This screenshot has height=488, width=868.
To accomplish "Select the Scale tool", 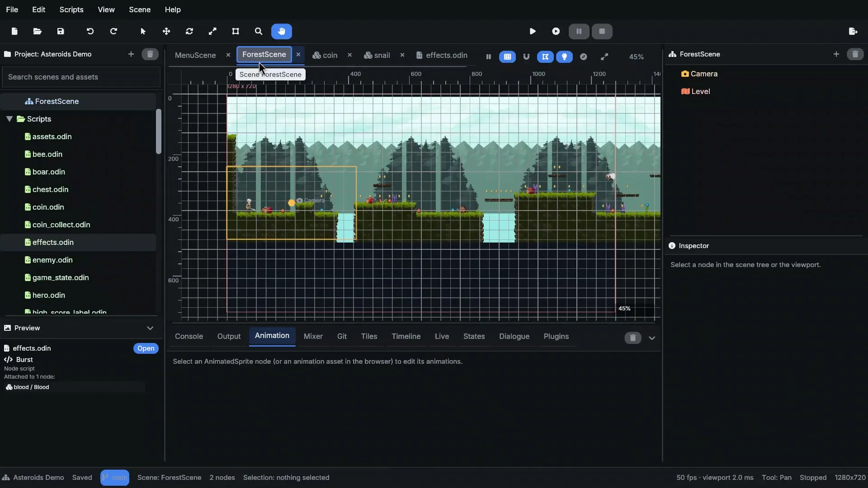I will coord(212,31).
